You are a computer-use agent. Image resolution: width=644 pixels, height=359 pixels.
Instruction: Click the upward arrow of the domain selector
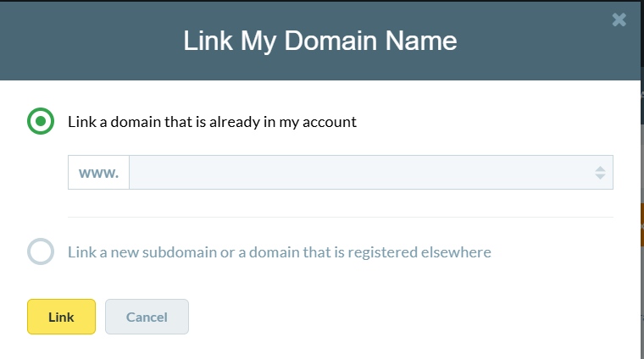(600, 168)
